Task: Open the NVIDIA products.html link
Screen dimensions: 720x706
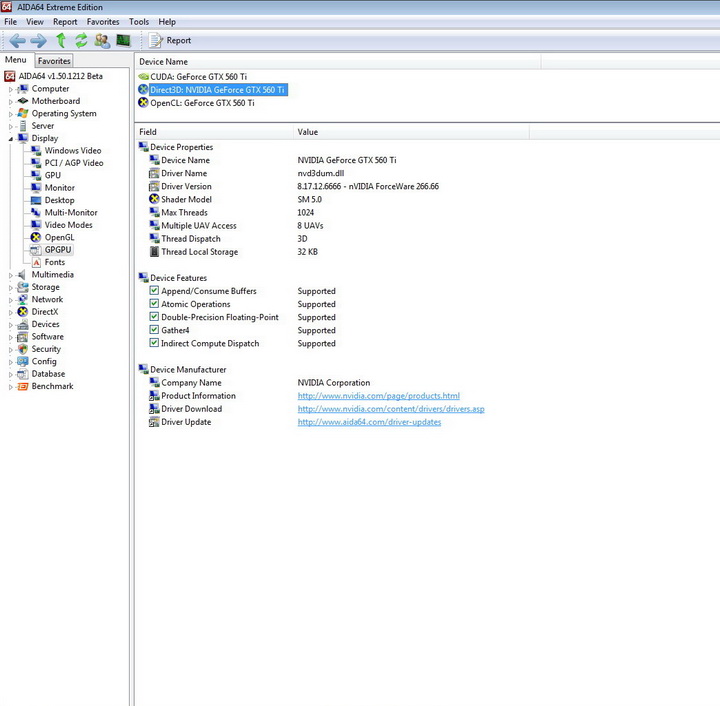Action: pyautogui.click(x=378, y=396)
